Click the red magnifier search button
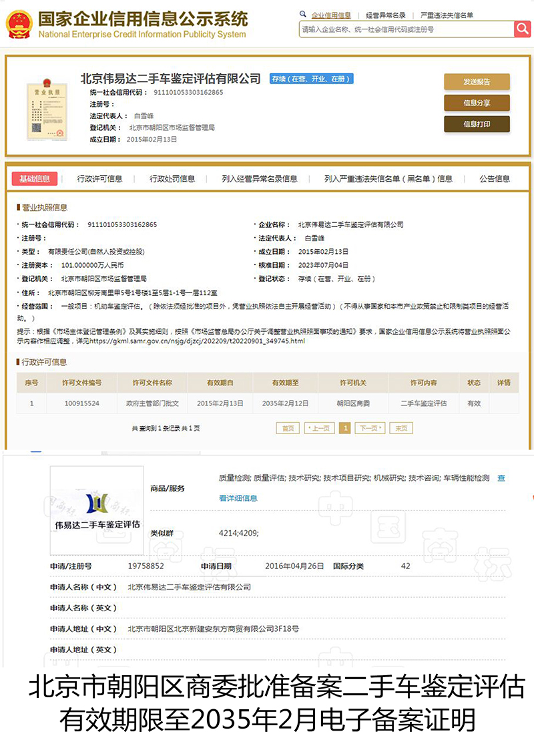Image resolution: width=534 pixels, height=756 pixels. click(x=522, y=29)
